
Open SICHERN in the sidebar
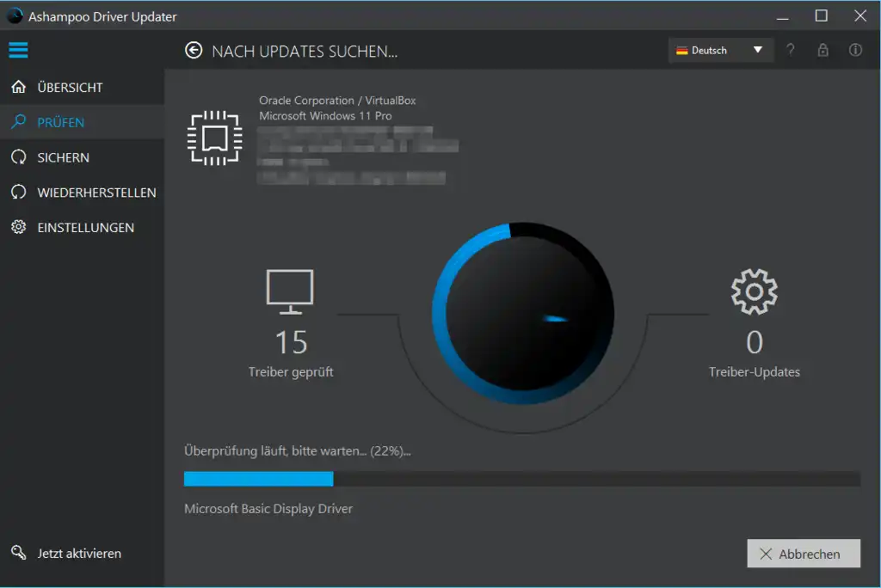pos(82,157)
